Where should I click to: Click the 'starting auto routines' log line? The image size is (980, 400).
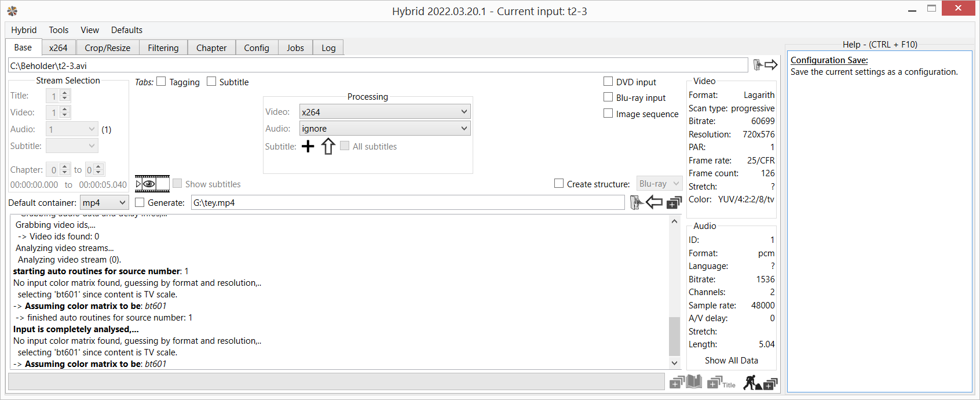pyautogui.click(x=101, y=271)
